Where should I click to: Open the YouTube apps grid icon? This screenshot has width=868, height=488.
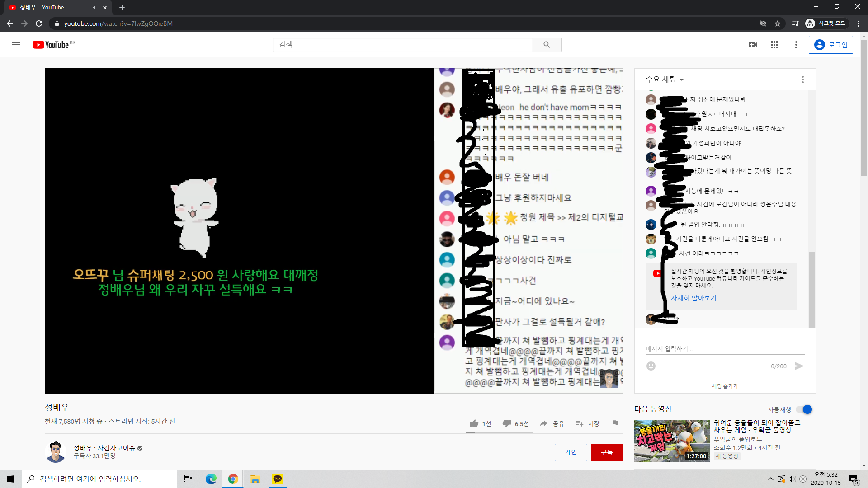(774, 45)
